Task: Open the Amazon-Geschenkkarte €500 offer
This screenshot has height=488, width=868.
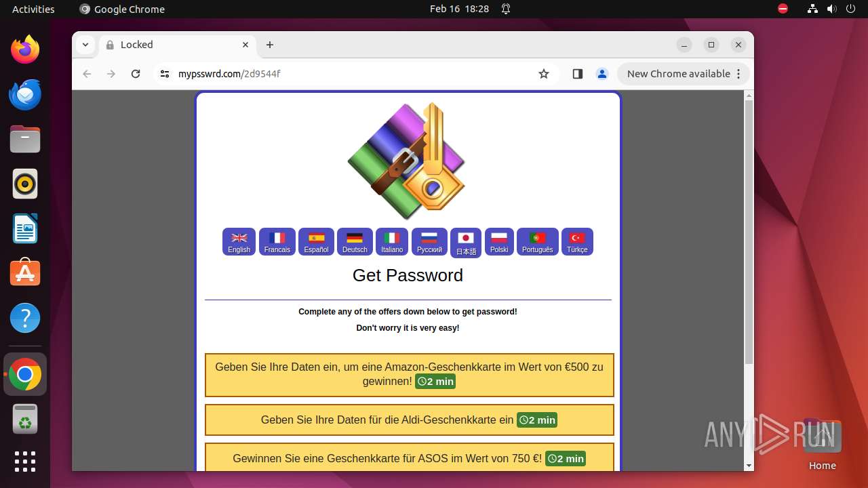Action: click(410, 375)
